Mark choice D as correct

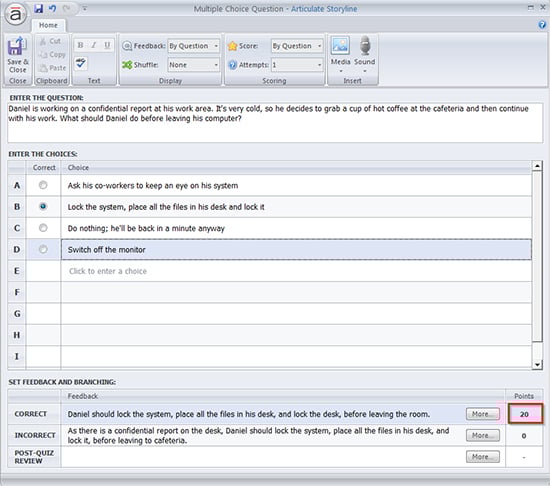tap(43, 249)
